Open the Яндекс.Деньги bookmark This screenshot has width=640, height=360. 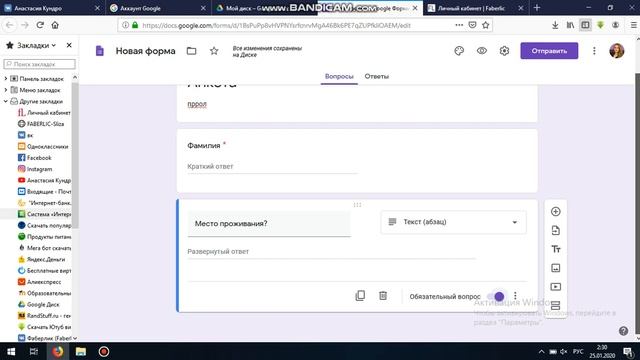coord(46,259)
